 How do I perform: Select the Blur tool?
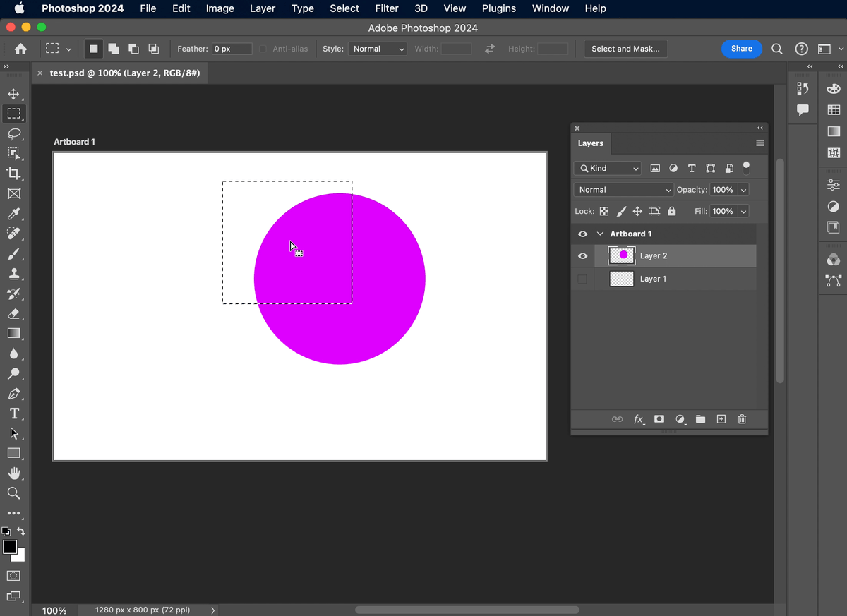point(14,354)
